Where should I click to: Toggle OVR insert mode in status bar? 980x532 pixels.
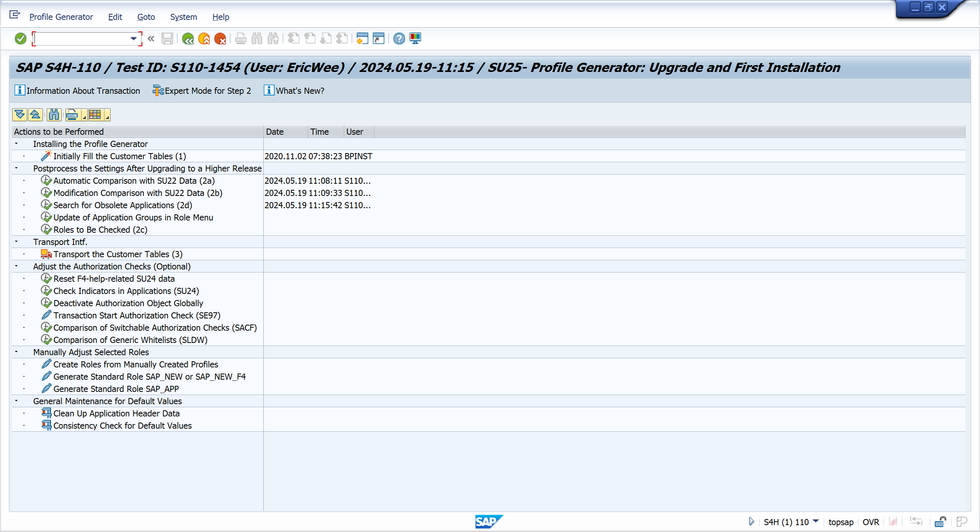(x=871, y=522)
